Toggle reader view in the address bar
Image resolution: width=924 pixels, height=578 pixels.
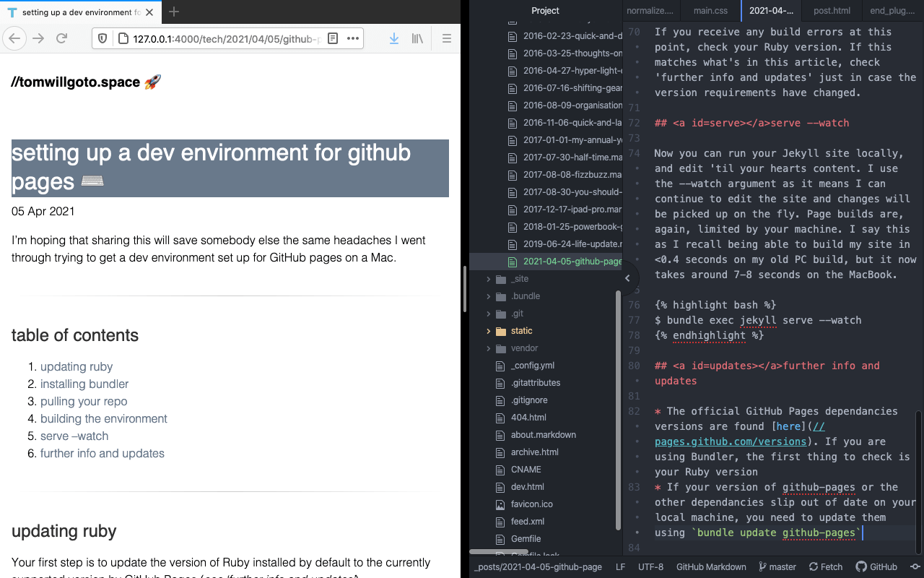(x=333, y=39)
